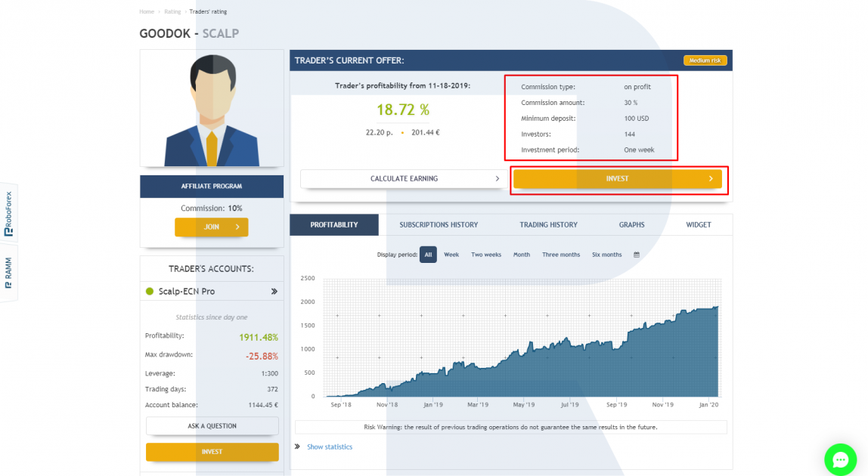Image resolution: width=868 pixels, height=476 pixels.
Task: Switch to the Trading History tab
Action: (548, 224)
